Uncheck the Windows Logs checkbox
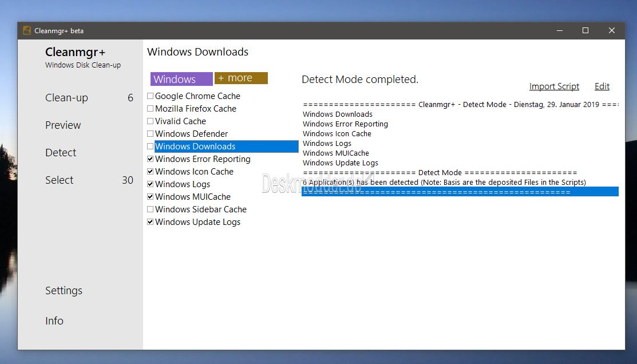 pos(151,184)
